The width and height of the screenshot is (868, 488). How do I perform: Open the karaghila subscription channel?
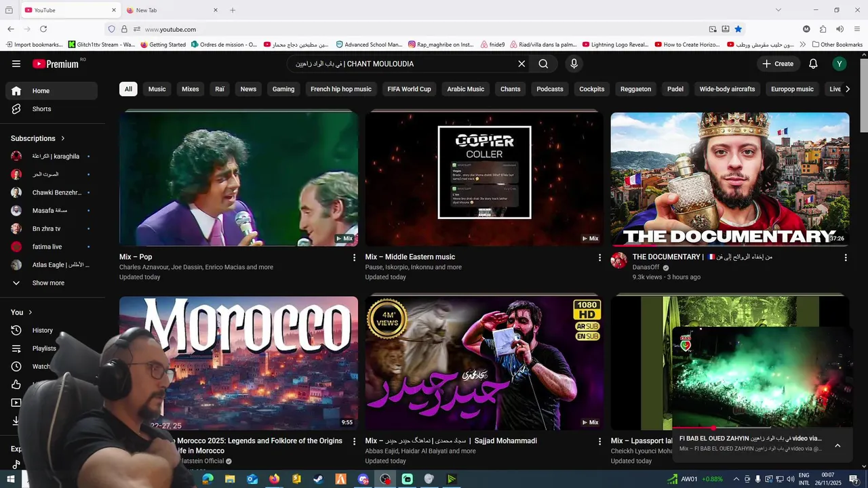(52, 156)
